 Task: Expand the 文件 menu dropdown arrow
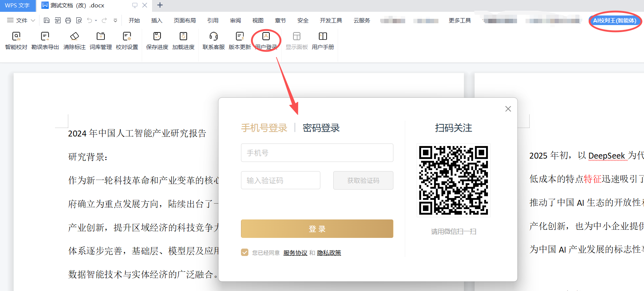pyautogui.click(x=33, y=21)
